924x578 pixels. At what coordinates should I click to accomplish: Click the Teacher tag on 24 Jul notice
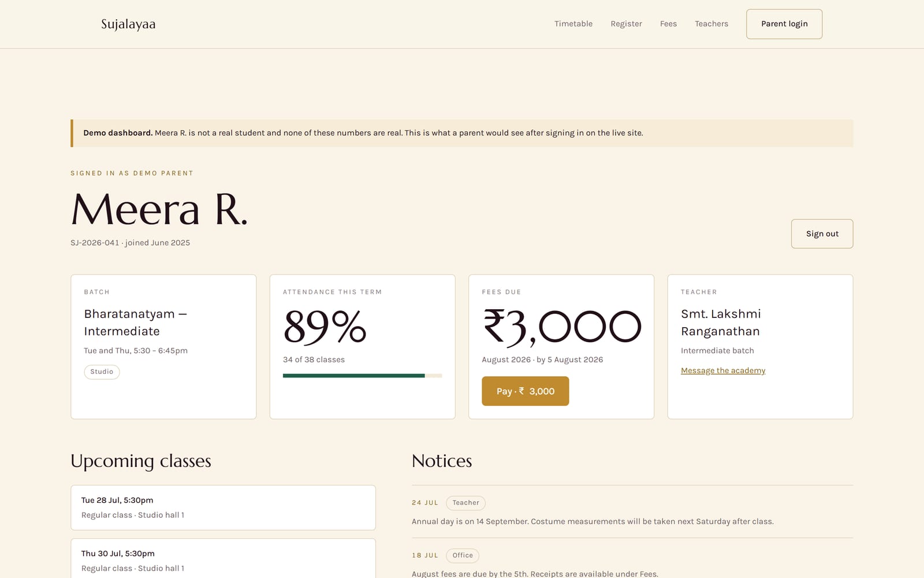(465, 503)
